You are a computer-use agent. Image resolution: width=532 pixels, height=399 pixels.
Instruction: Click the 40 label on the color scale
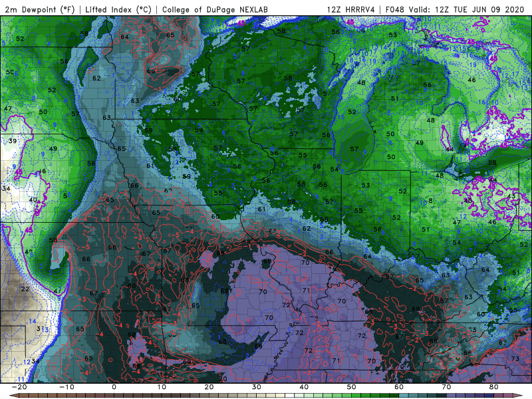click(304, 387)
